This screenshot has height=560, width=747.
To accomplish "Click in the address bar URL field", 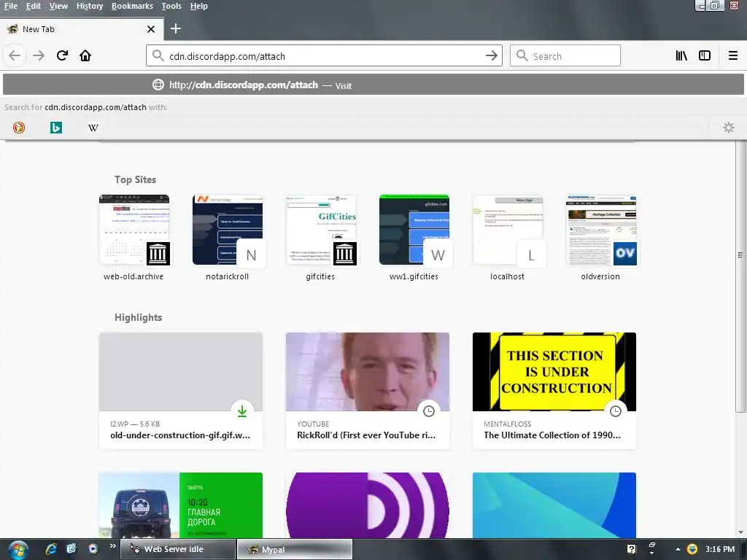I will pyautogui.click(x=324, y=55).
